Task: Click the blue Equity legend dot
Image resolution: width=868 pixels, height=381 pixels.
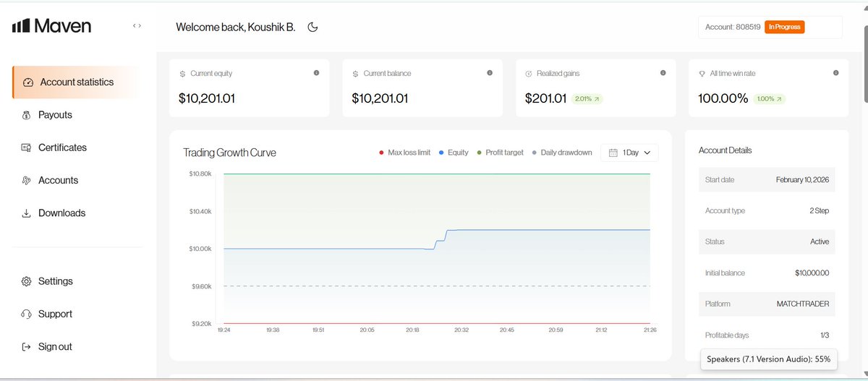Action: [x=442, y=153]
